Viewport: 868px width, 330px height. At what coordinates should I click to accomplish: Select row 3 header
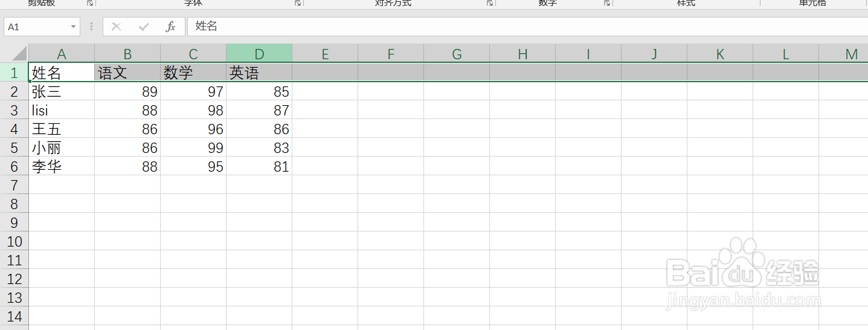tap(14, 110)
